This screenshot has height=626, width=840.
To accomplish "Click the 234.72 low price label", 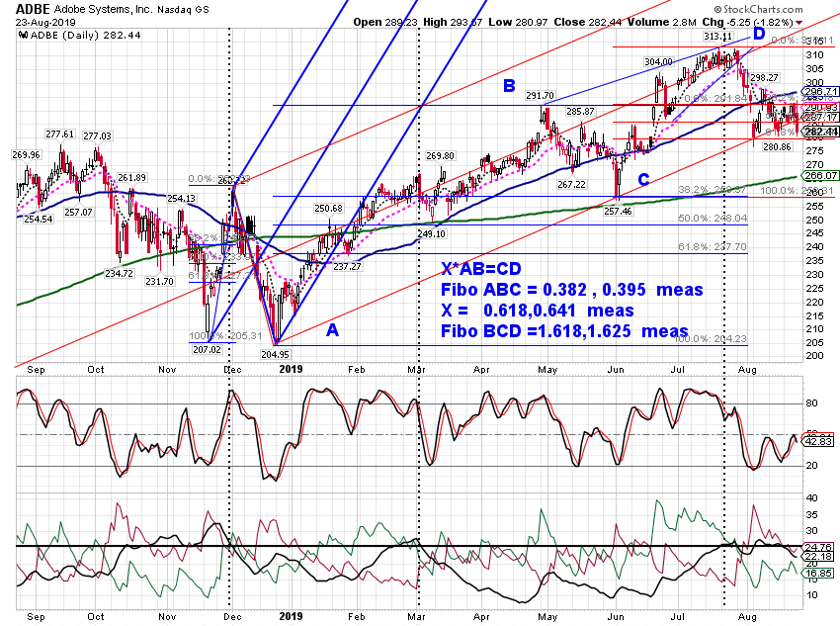I will 119,273.
